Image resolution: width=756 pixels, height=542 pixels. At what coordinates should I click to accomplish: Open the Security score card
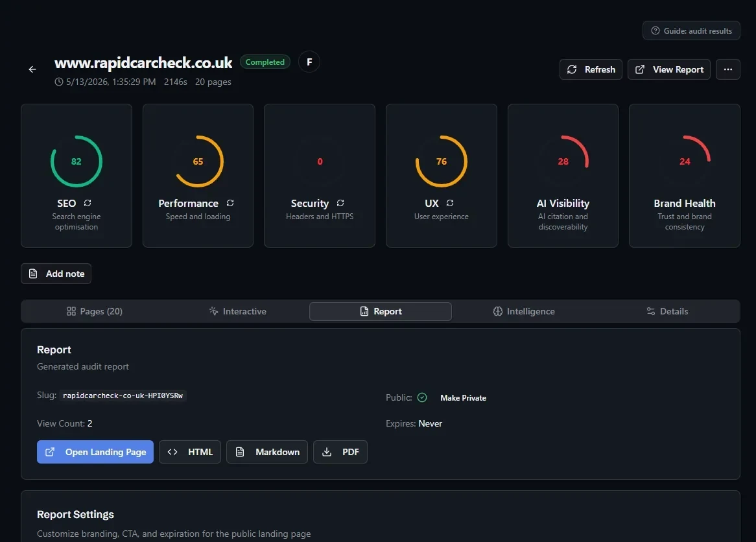(320, 176)
